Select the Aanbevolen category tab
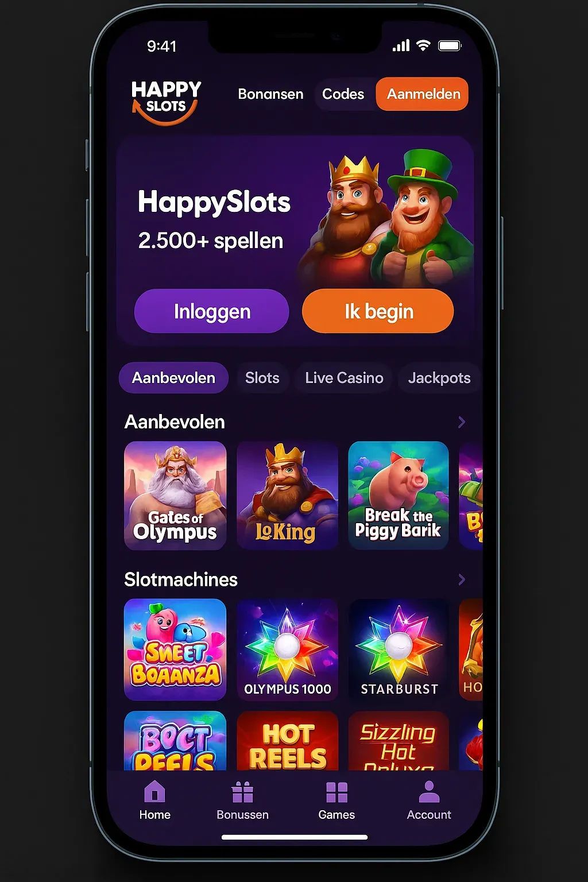Screen dimensions: 588x882 click(x=173, y=378)
